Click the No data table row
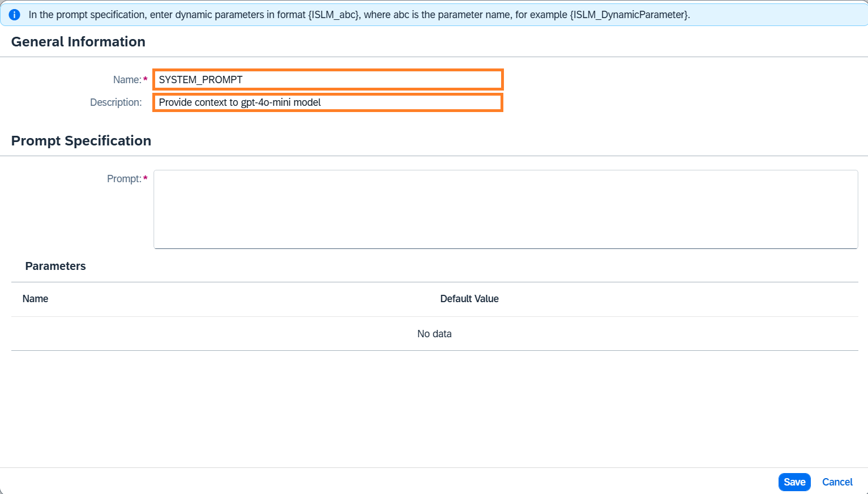The width and height of the screenshot is (868, 494). tap(434, 334)
